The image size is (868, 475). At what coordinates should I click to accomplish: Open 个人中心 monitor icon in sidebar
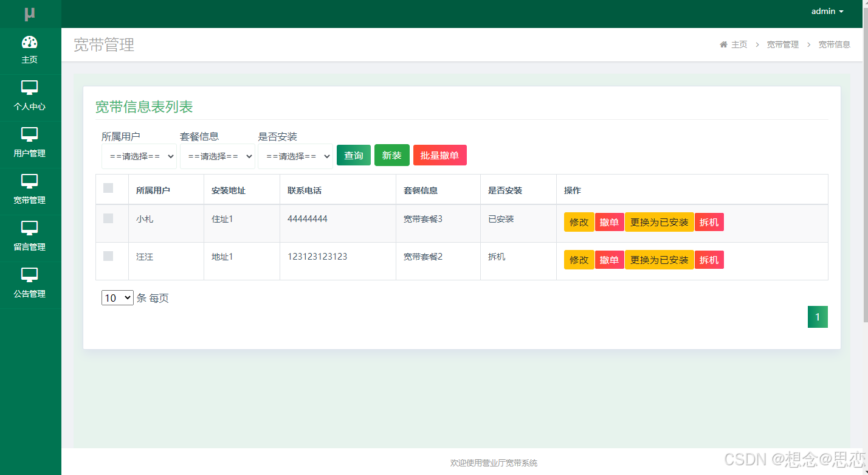(x=30, y=88)
